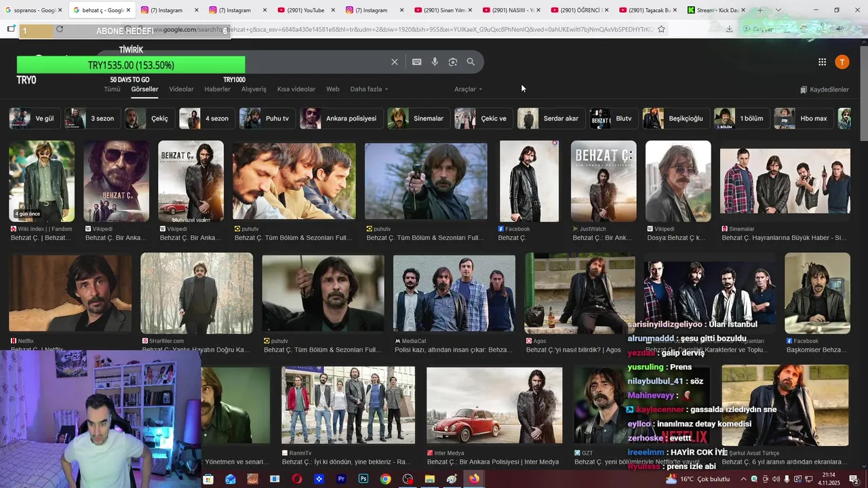Open the MediaCat group photo result

point(454,293)
